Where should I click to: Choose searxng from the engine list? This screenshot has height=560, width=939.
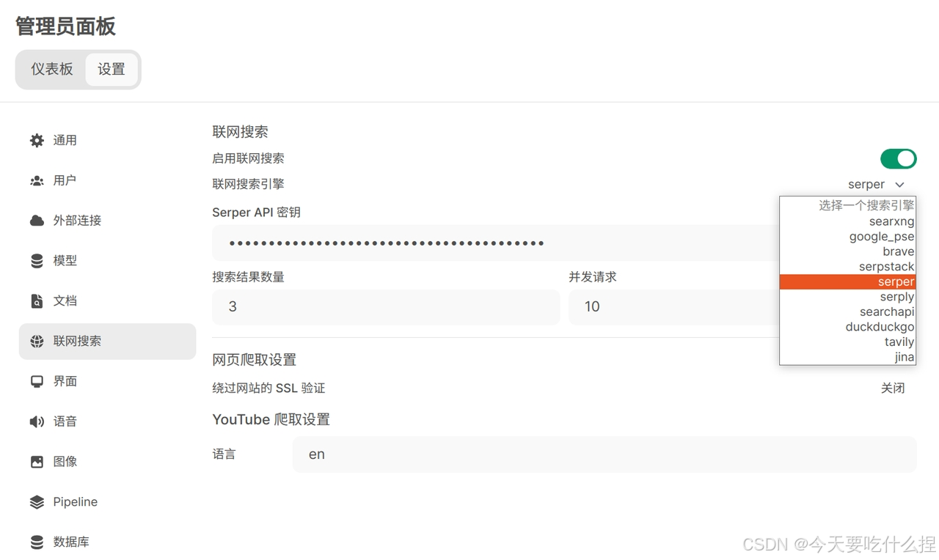(847, 221)
